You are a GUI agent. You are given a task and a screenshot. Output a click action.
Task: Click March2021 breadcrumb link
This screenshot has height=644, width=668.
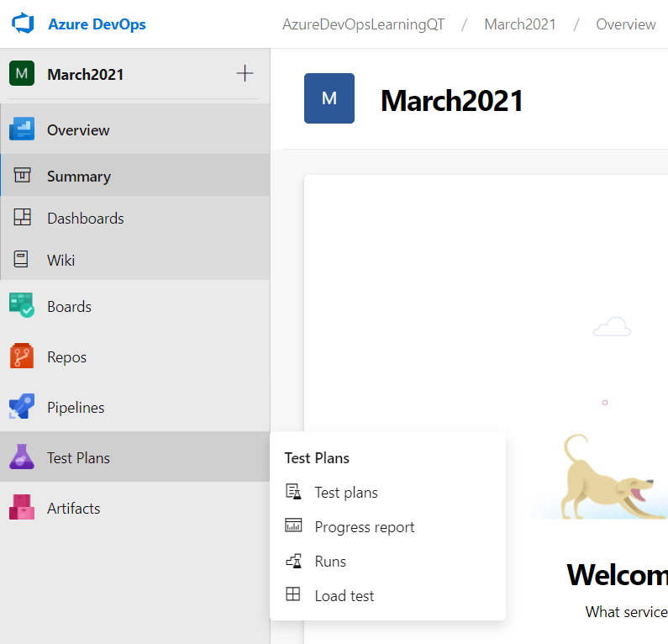(520, 24)
